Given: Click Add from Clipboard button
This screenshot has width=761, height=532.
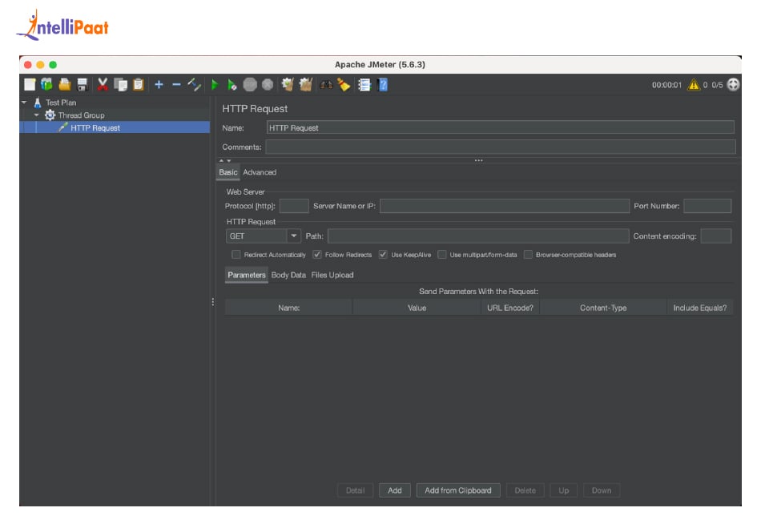Looking at the screenshot, I should click(x=458, y=490).
